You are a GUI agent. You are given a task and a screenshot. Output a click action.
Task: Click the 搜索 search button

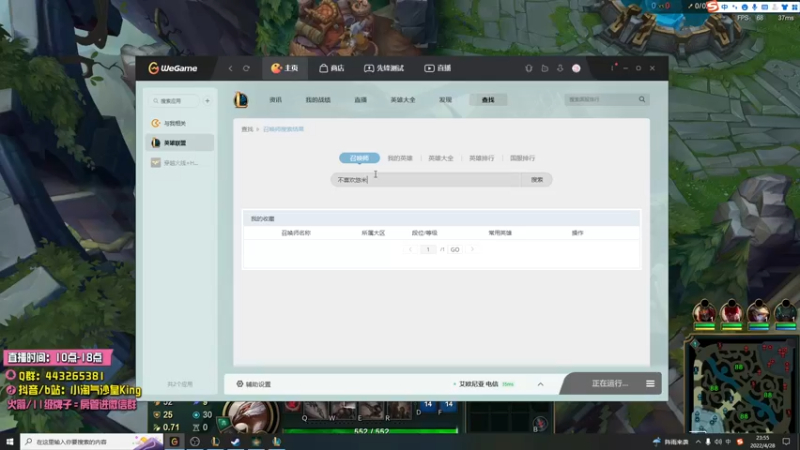tap(537, 180)
